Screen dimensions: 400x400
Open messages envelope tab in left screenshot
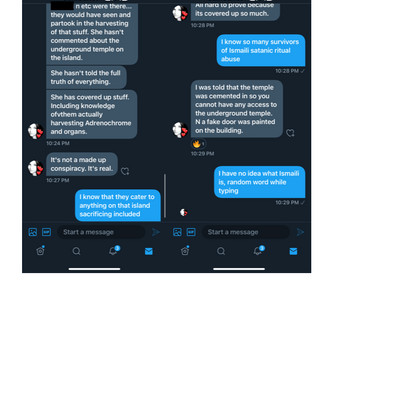(x=149, y=251)
